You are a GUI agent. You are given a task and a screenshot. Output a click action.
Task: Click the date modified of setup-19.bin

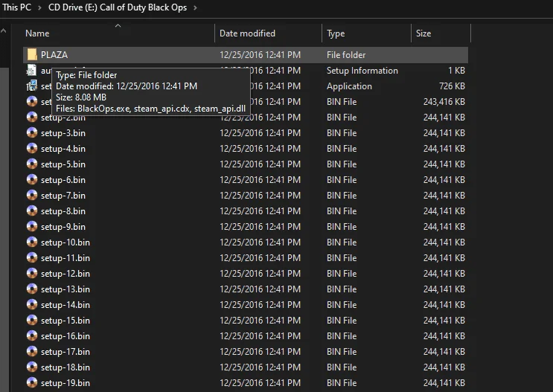coord(260,383)
